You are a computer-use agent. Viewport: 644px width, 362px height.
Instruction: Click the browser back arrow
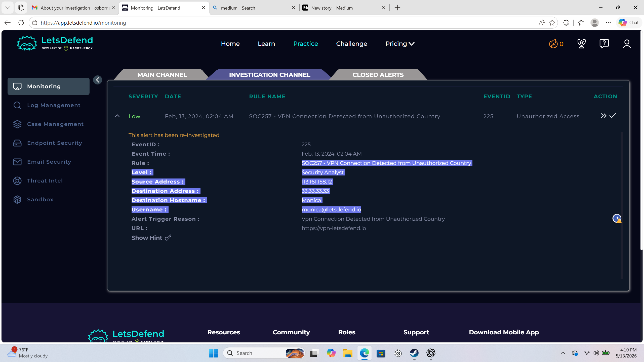[x=8, y=23]
